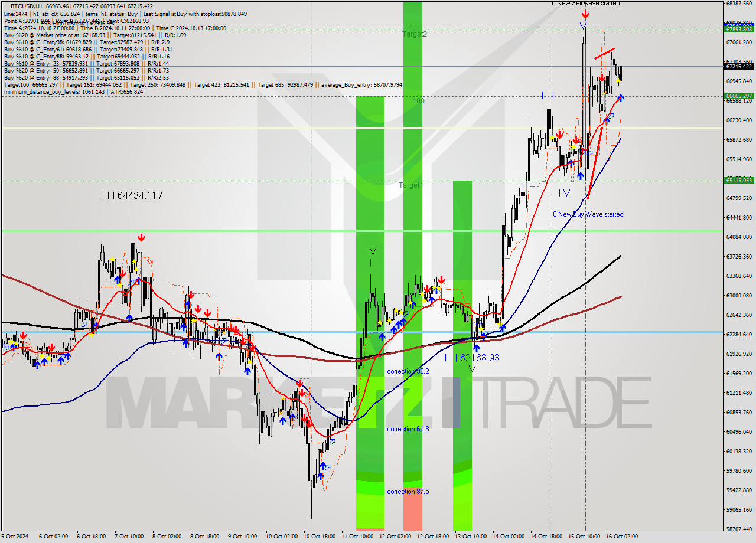756x543 pixels.
Task: Click the 68387.560 price axis label
Action: (739, 3)
